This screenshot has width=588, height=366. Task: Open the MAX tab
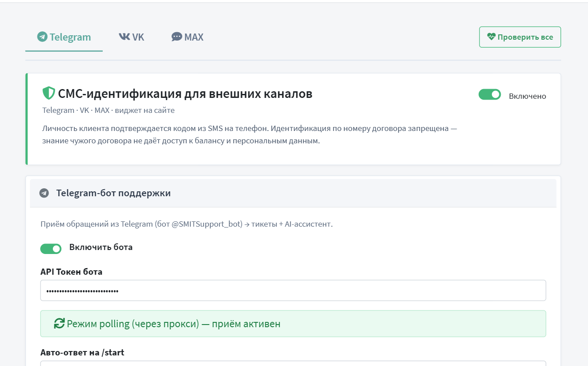pyautogui.click(x=187, y=37)
